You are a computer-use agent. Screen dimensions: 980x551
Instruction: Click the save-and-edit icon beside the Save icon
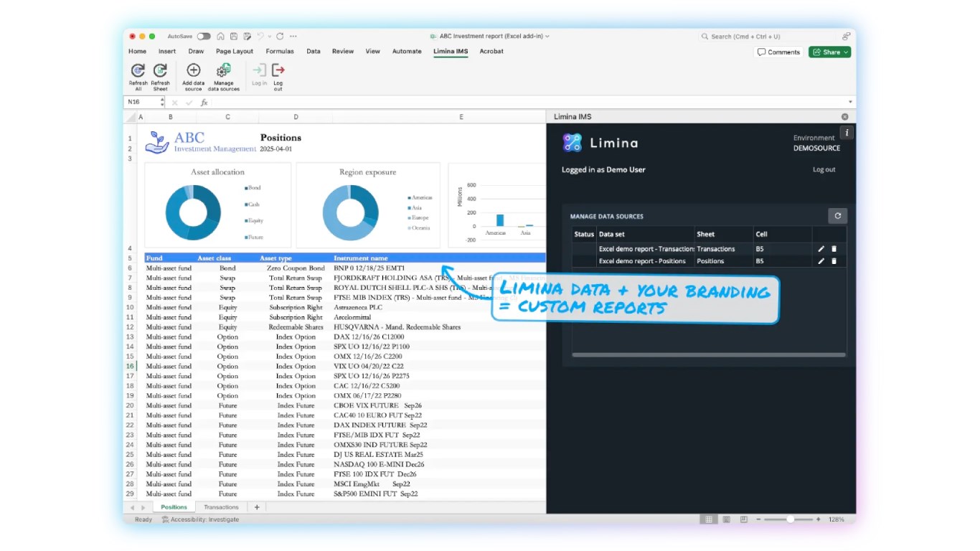247,37
